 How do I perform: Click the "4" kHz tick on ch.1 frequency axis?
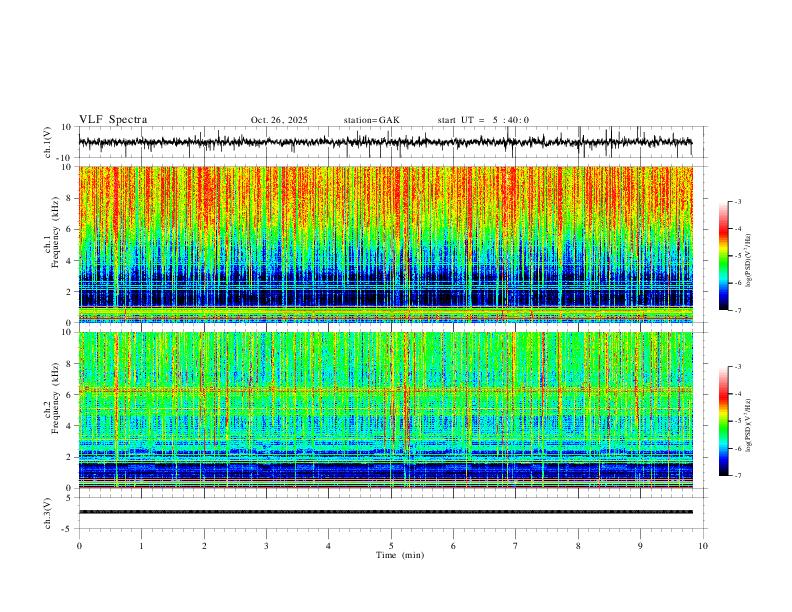coord(70,261)
